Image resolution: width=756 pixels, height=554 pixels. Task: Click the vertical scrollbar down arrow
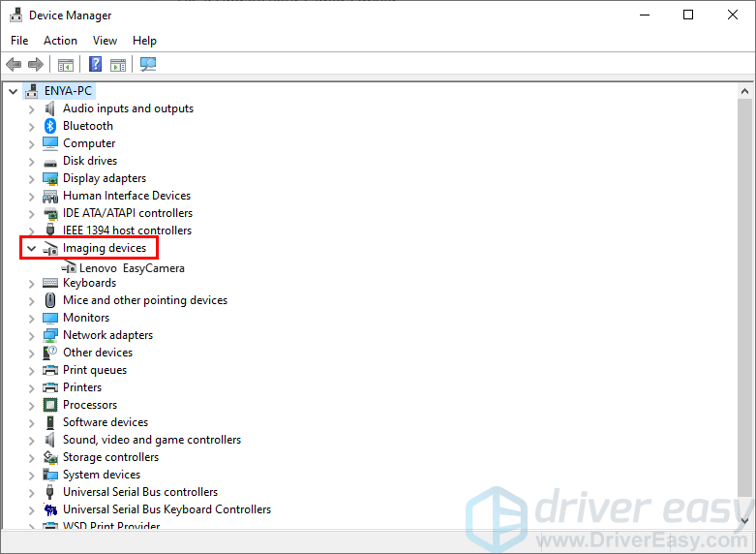(745, 520)
